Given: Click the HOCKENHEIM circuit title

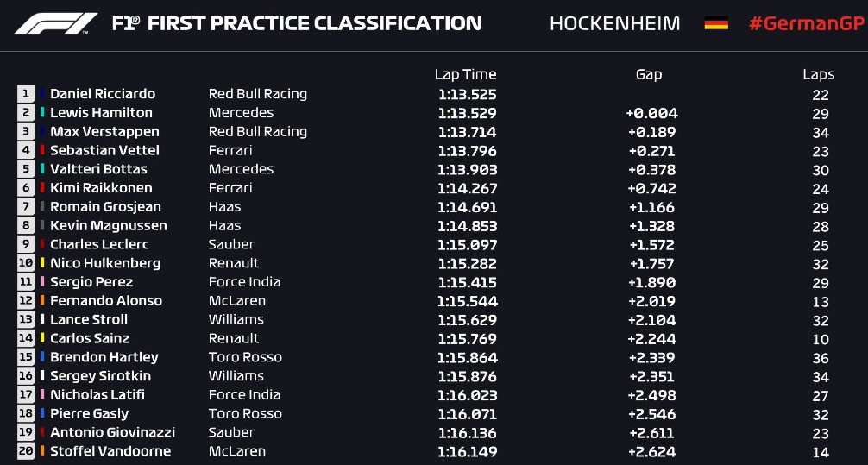Looking at the screenshot, I should pos(615,24).
